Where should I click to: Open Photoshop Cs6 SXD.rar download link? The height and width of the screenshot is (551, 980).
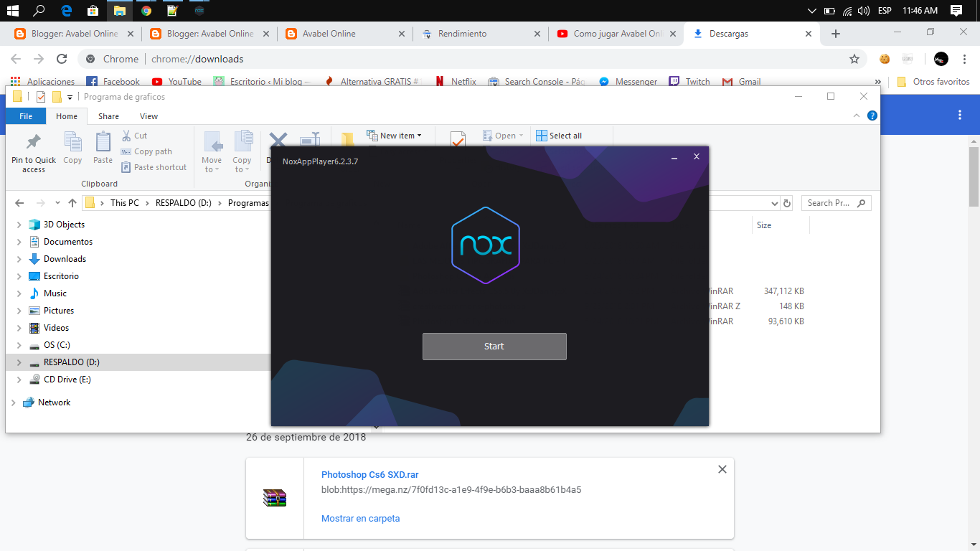pyautogui.click(x=369, y=475)
